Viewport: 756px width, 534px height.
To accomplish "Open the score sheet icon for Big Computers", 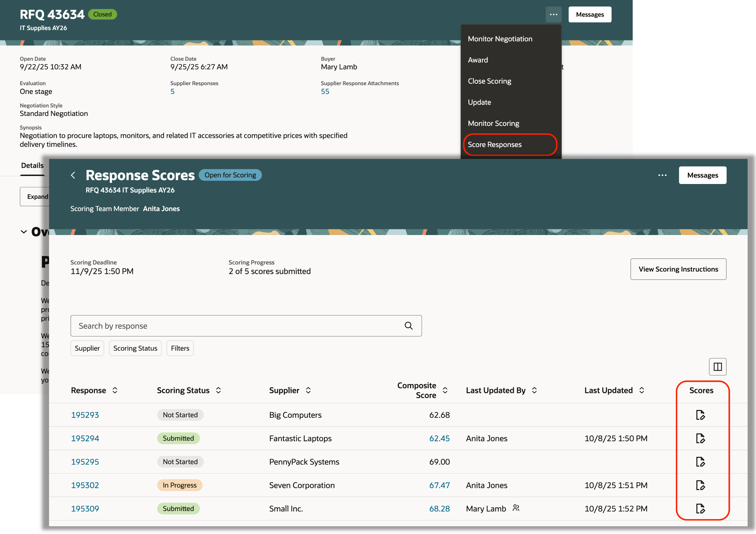I will tap(701, 415).
